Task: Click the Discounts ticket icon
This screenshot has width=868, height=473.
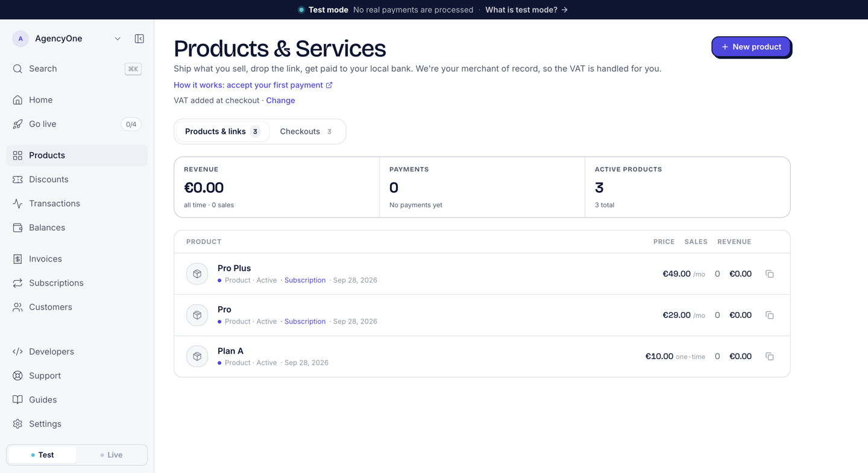Action: 17,180
